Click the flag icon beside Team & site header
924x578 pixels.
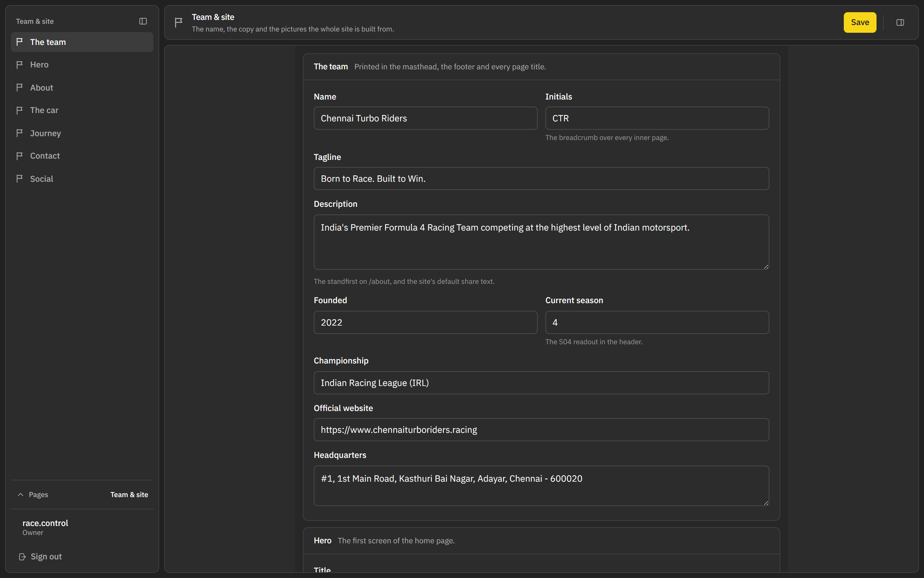(x=178, y=22)
